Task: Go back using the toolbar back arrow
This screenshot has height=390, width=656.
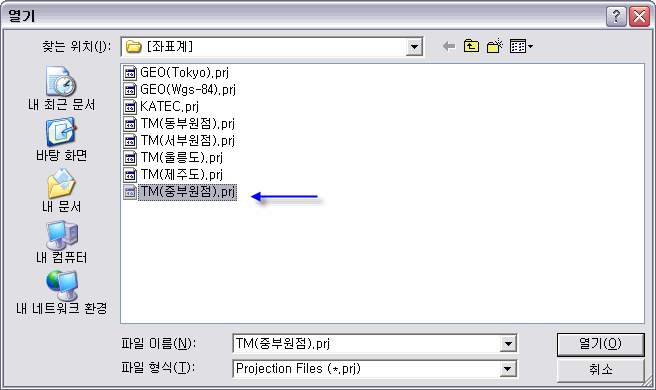Action: pos(449,46)
